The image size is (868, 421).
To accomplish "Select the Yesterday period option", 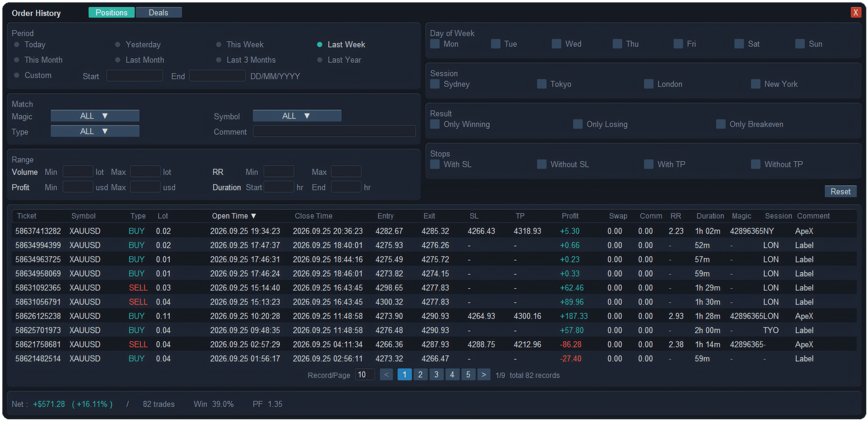I will pyautogui.click(x=138, y=44).
